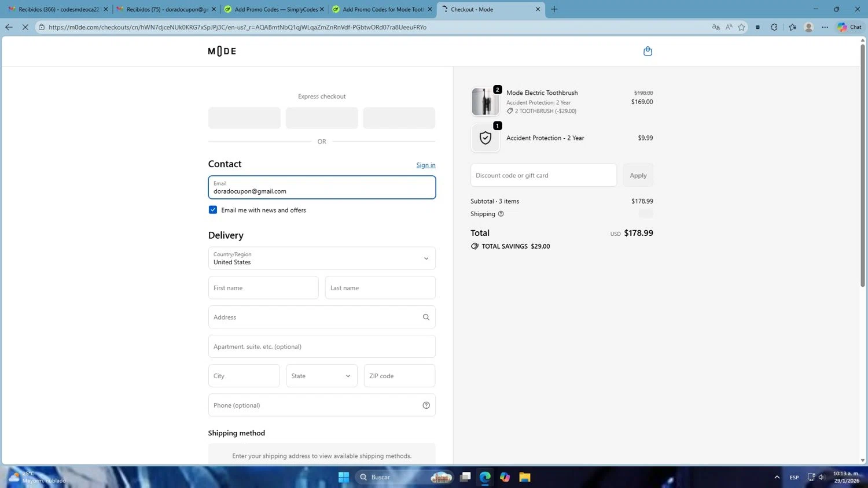This screenshot has height=488, width=868.
Task: Open a new browser tab with plus button
Action: coord(554,9)
